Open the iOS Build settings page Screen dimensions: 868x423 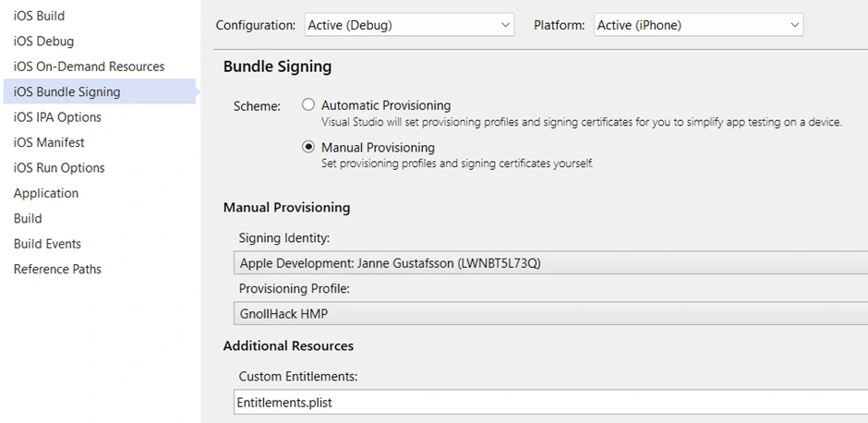39,16
